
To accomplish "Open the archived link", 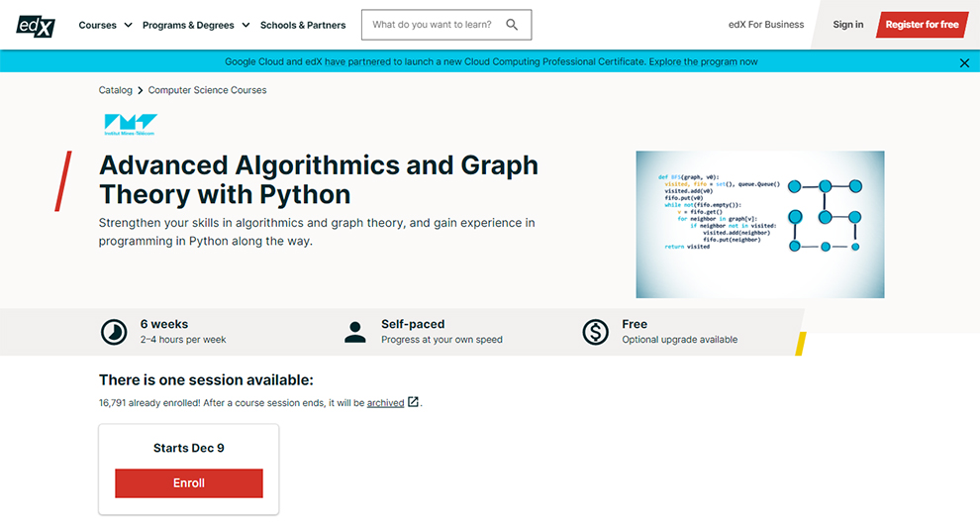I will click(385, 403).
